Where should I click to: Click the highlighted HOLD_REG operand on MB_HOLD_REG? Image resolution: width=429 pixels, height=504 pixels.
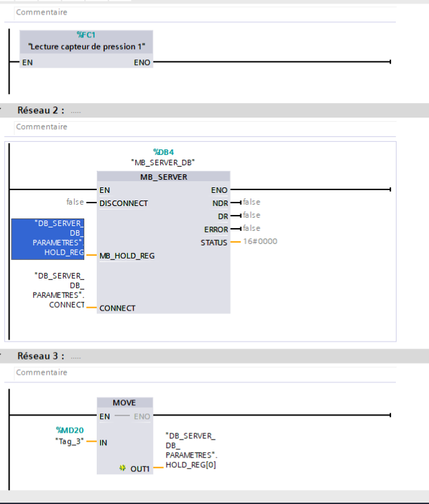coord(48,239)
